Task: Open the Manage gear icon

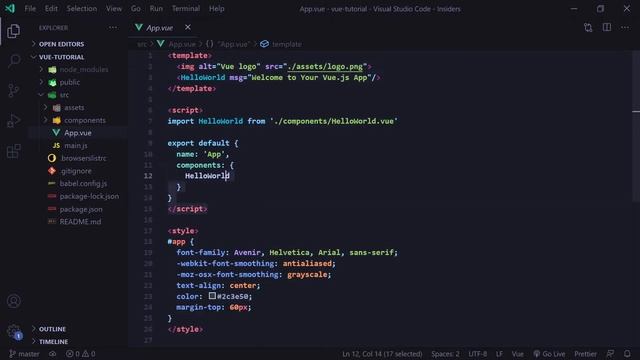Action: click(x=13, y=331)
